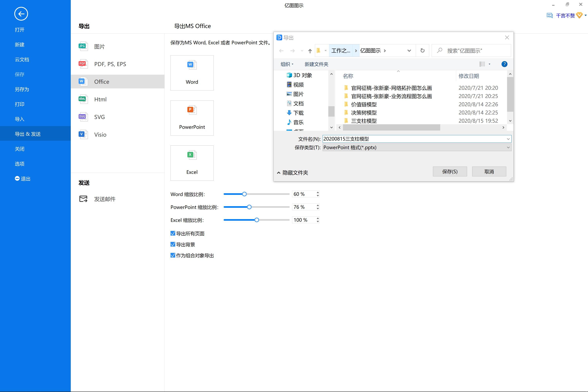Open the SVG export option

point(99,117)
